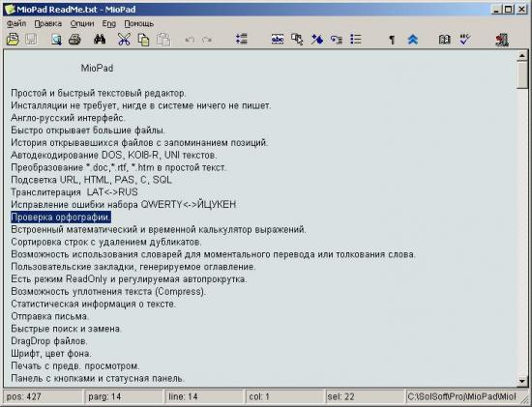The height and width of the screenshot is (407, 532).
Task: Click status bar sel: 22
Action: pos(365,396)
